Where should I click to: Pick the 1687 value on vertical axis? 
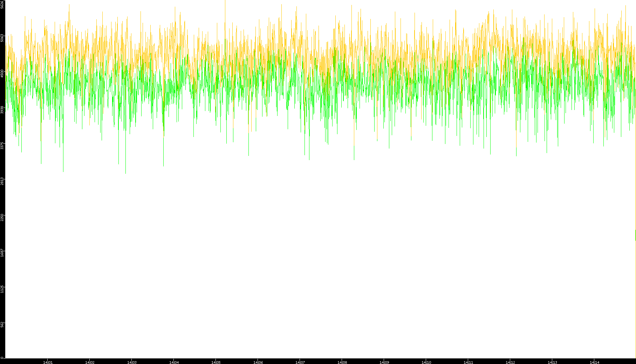(2, 253)
